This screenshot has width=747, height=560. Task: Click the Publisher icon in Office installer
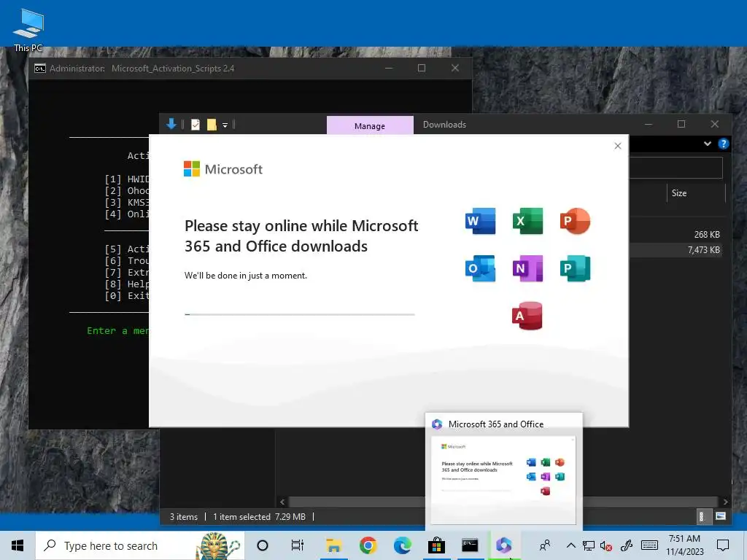[x=575, y=268]
